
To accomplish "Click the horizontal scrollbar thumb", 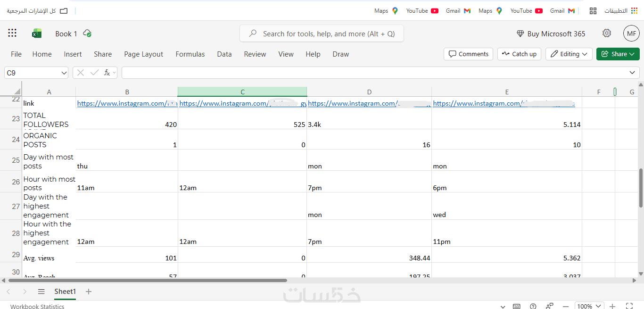I will 148,280.
